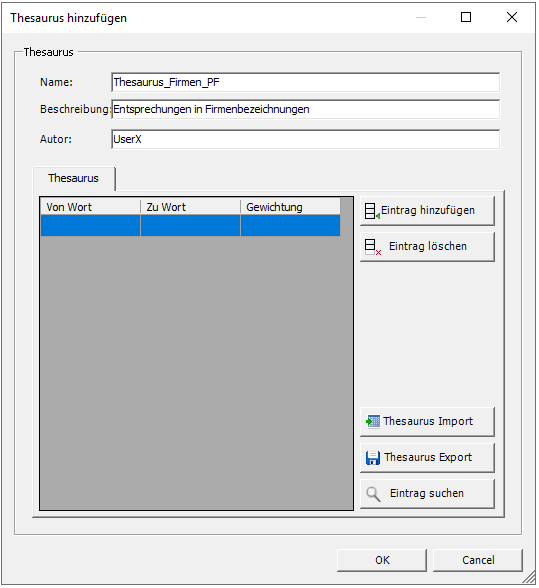Click the add-entry table icon
539x588 pixels.
pos(372,211)
